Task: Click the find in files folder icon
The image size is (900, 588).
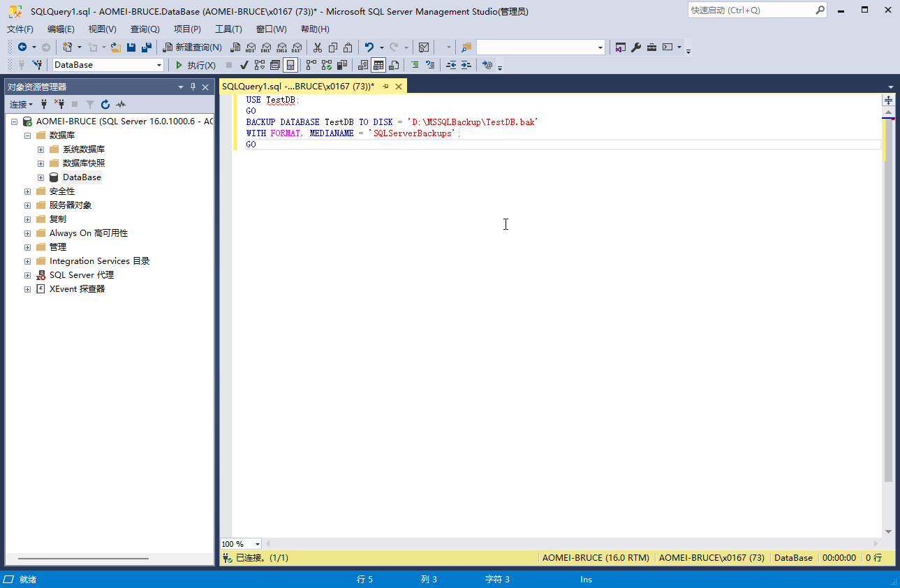Action: pyautogui.click(x=466, y=47)
